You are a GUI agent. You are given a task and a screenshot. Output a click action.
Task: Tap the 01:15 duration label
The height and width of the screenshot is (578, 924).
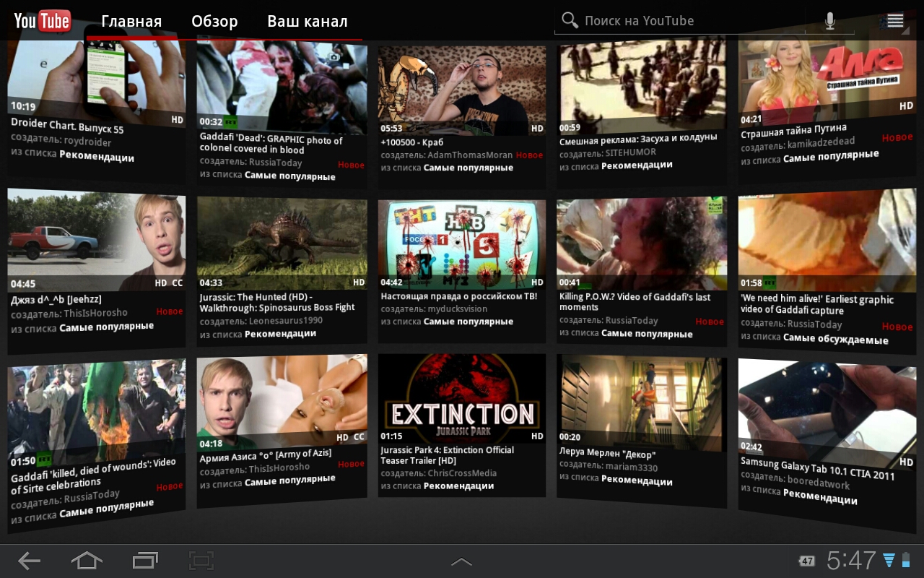[x=392, y=436]
